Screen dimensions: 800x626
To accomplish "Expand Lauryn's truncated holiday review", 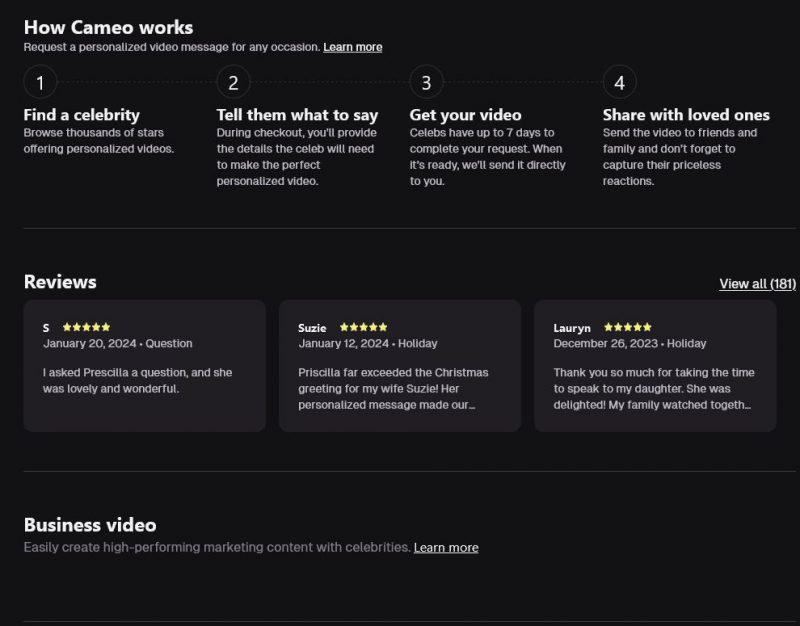I will coord(654,389).
